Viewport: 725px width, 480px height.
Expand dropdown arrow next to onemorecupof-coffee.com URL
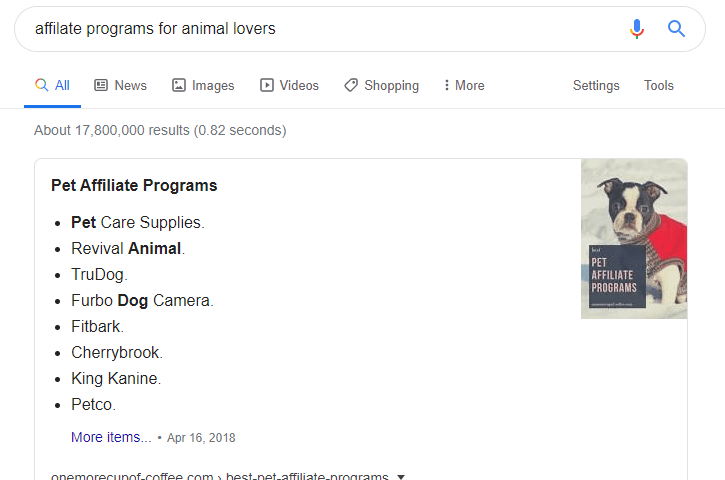(401, 476)
